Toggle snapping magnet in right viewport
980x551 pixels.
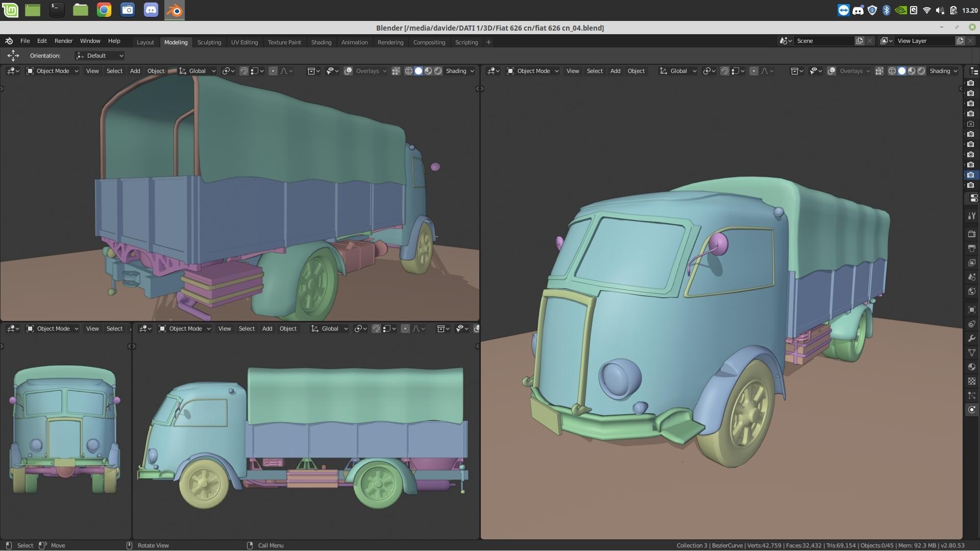[725, 71]
